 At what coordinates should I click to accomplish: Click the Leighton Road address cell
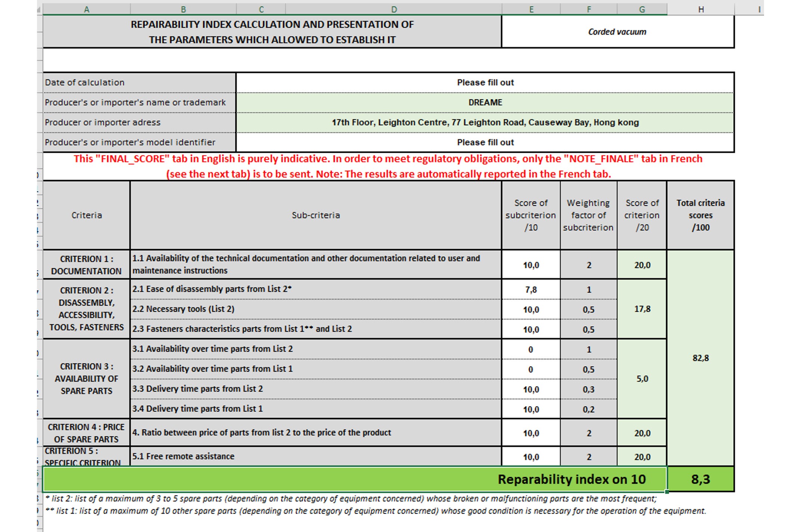(x=485, y=123)
